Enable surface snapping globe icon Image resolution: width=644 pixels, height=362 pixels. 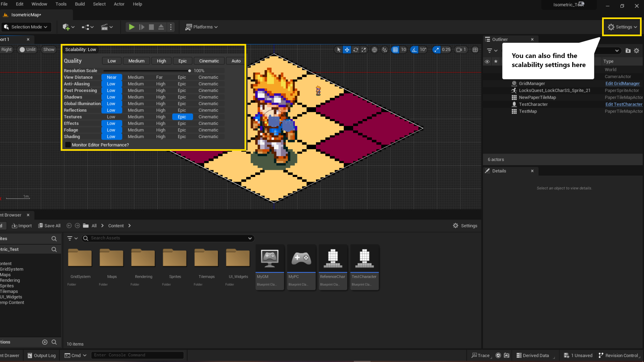[375, 50]
